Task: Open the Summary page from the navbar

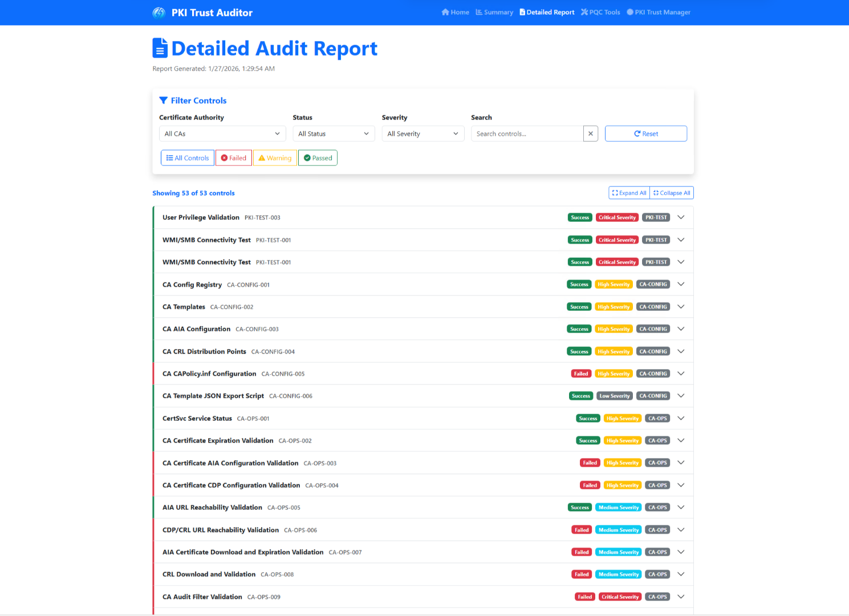Action: coord(494,12)
